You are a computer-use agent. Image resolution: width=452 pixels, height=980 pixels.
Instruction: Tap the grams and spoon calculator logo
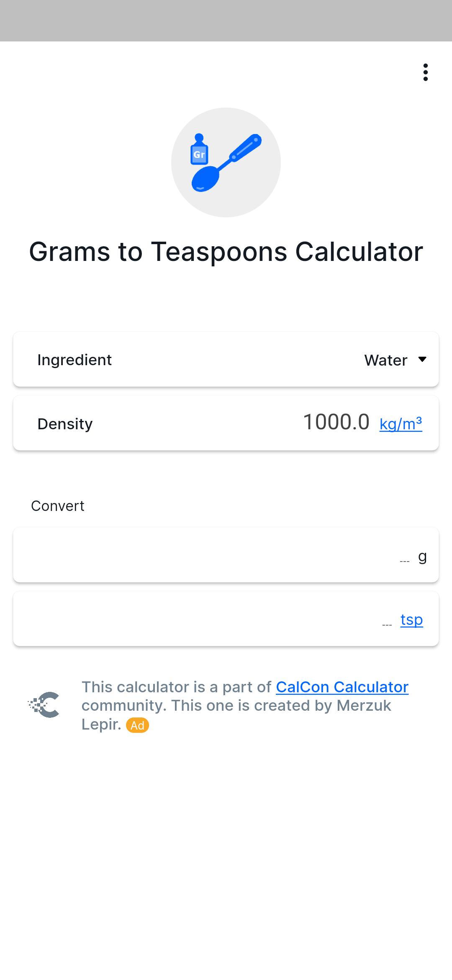point(226,162)
